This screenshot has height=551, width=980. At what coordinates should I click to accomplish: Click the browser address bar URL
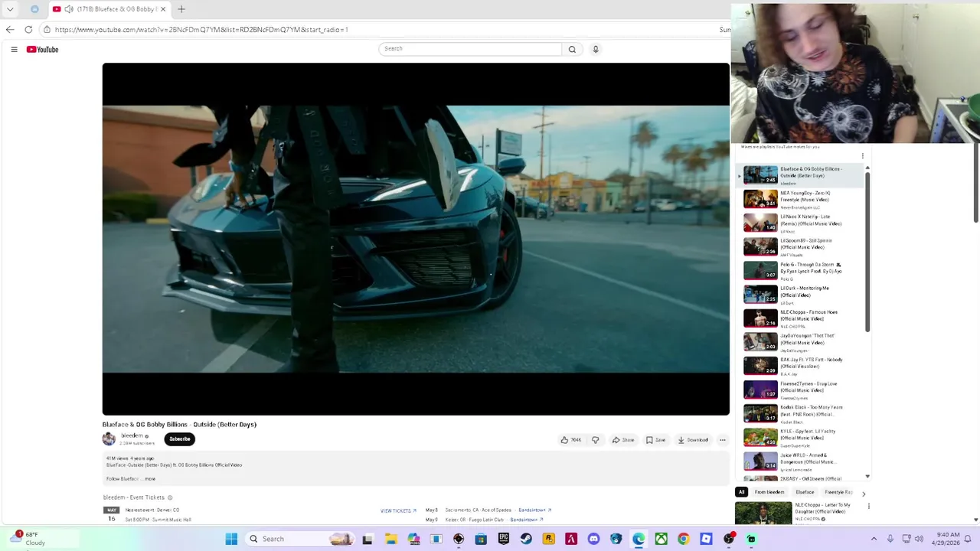click(x=201, y=29)
